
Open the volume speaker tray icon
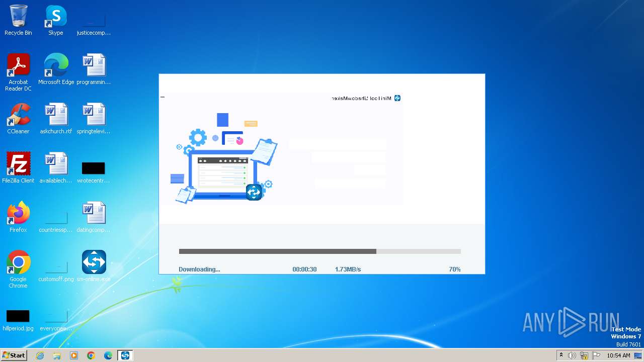pyautogui.click(x=572, y=355)
